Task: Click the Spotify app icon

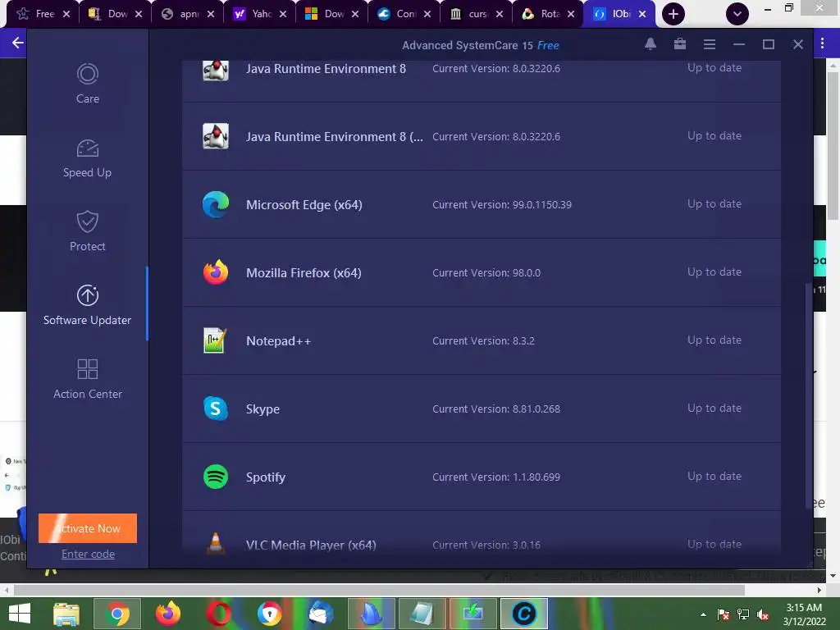Action: 216,477
